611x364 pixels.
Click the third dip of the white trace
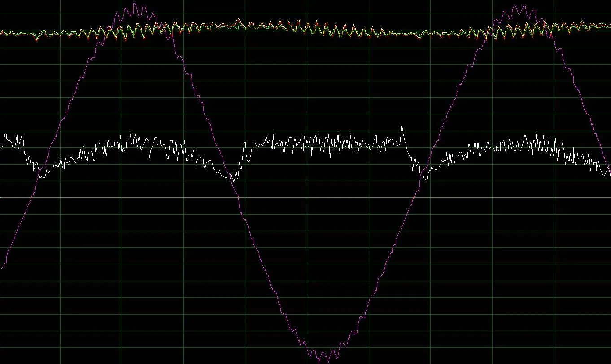tap(422, 178)
